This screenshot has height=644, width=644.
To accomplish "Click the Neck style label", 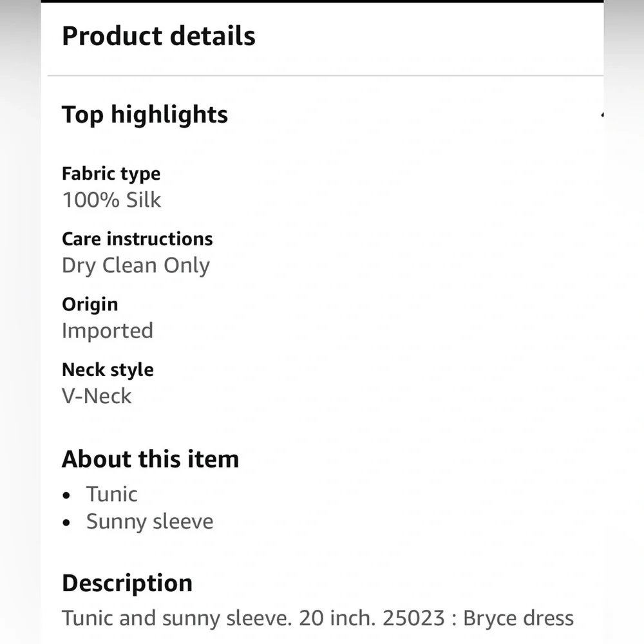I will pos(108,370).
